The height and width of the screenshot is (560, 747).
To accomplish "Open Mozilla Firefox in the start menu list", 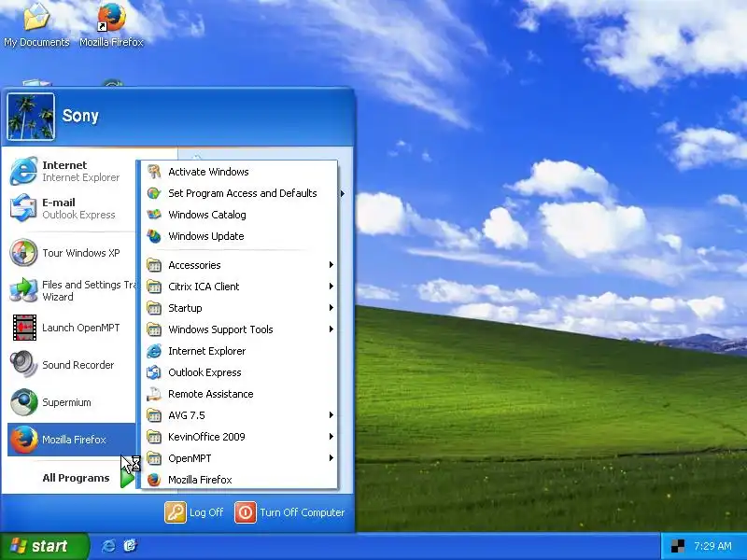I will (x=72, y=440).
